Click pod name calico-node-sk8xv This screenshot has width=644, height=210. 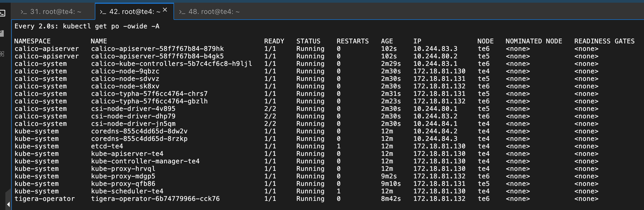125,86
